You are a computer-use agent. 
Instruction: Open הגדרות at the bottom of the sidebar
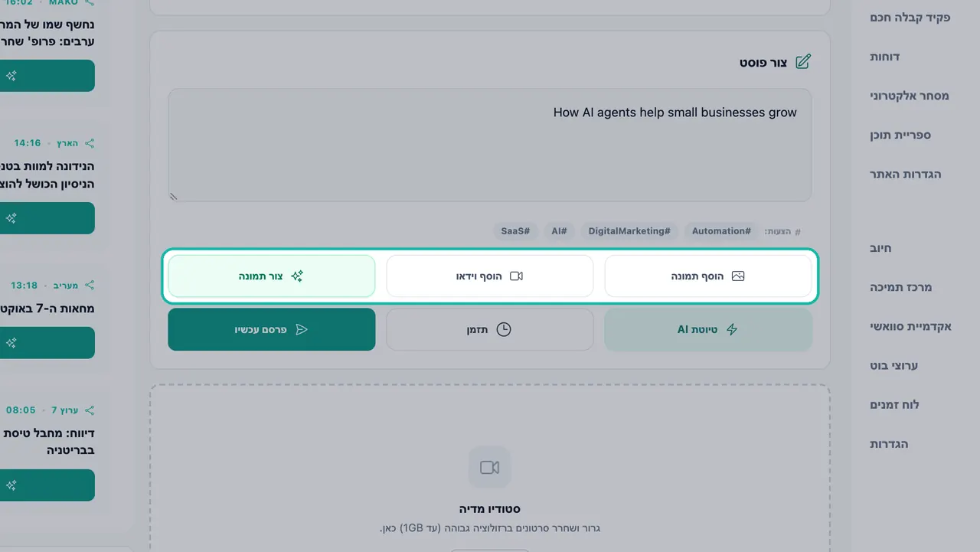[x=889, y=443]
